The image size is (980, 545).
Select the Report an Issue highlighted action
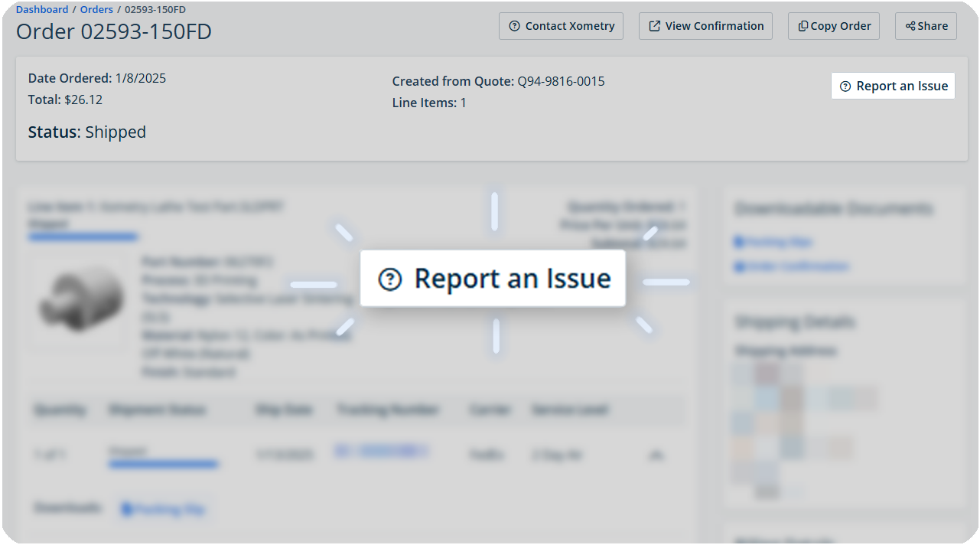click(493, 279)
